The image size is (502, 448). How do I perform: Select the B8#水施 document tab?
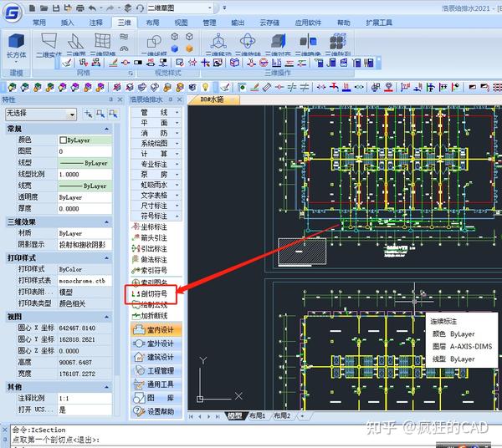[213, 99]
